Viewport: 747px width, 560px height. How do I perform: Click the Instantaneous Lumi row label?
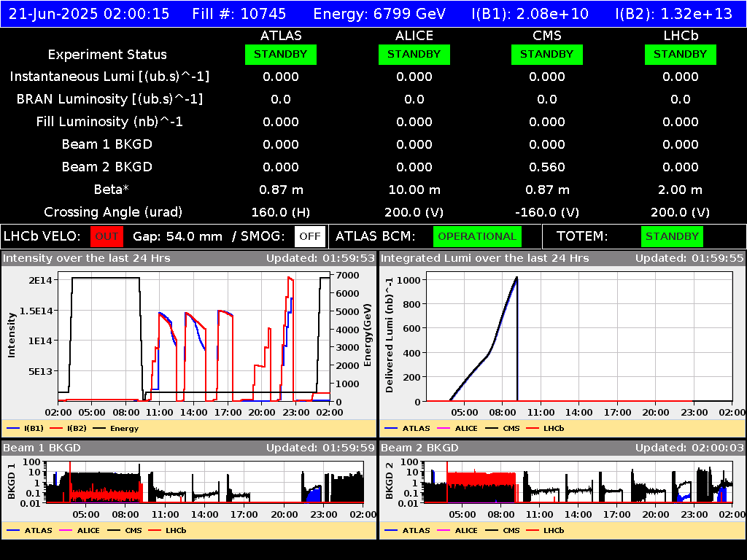tap(109, 77)
